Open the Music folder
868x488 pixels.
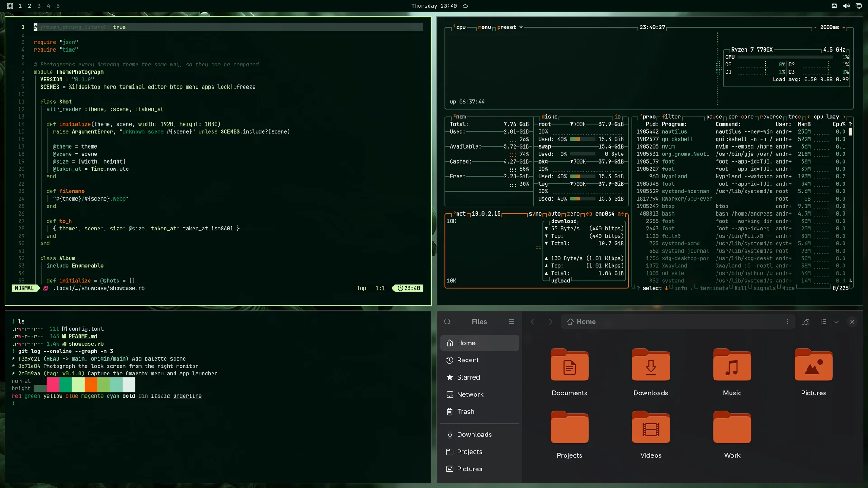(x=732, y=372)
